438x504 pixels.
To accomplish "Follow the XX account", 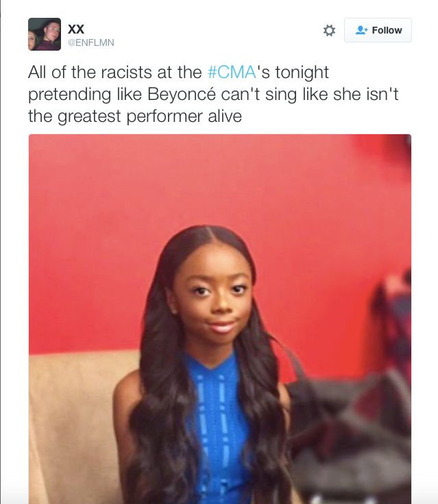I will coord(378,30).
